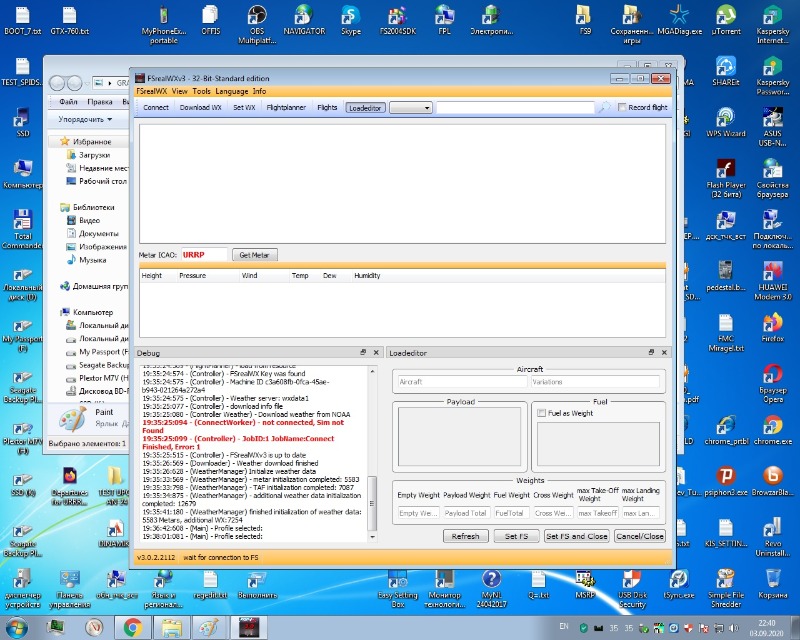
Task: Open the Language menu
Action: coord(232,91)
